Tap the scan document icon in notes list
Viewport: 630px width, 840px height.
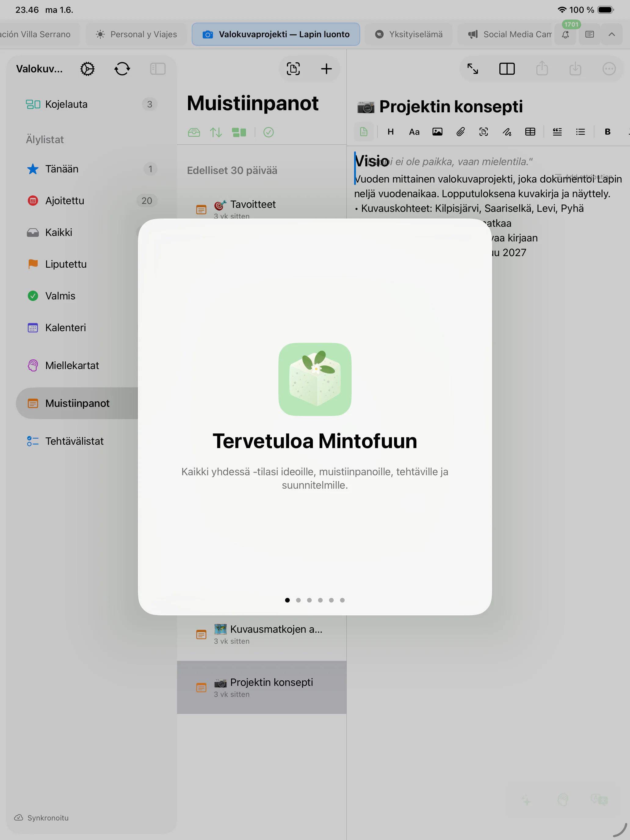pyautogui.click(x=293, y=69)
